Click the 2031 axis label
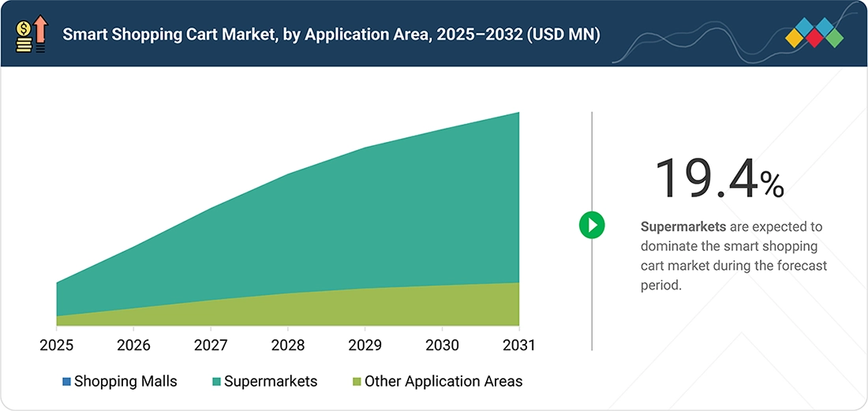Viewport: 868px width, 411px height. (518, 346)
